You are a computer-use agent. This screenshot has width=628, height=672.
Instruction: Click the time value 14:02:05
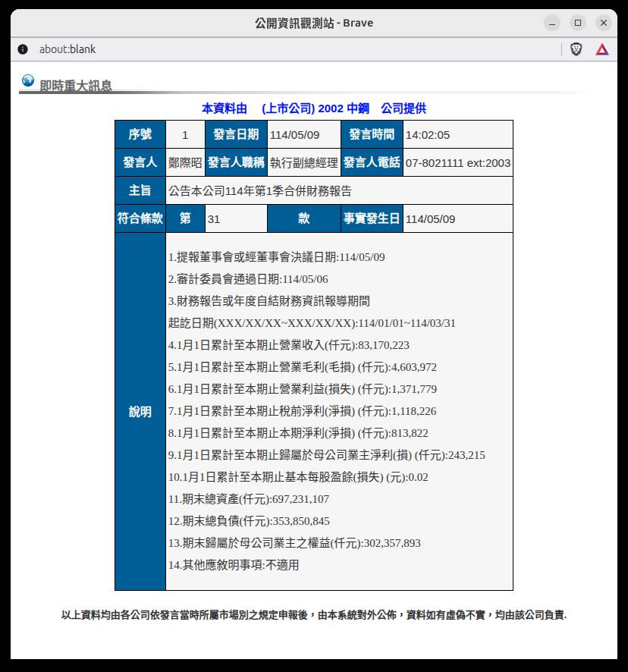[427, 135]
